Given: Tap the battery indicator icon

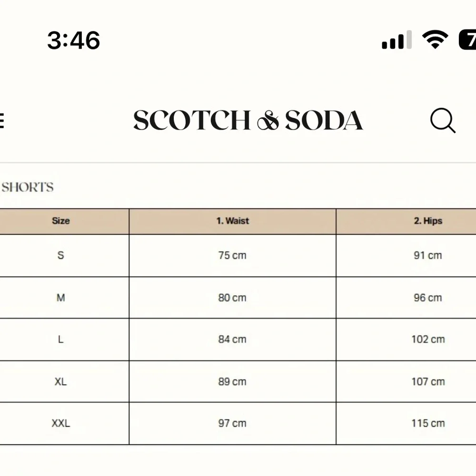Looking at the screenshot, I should pyautogui.click(x=467, y=40).
